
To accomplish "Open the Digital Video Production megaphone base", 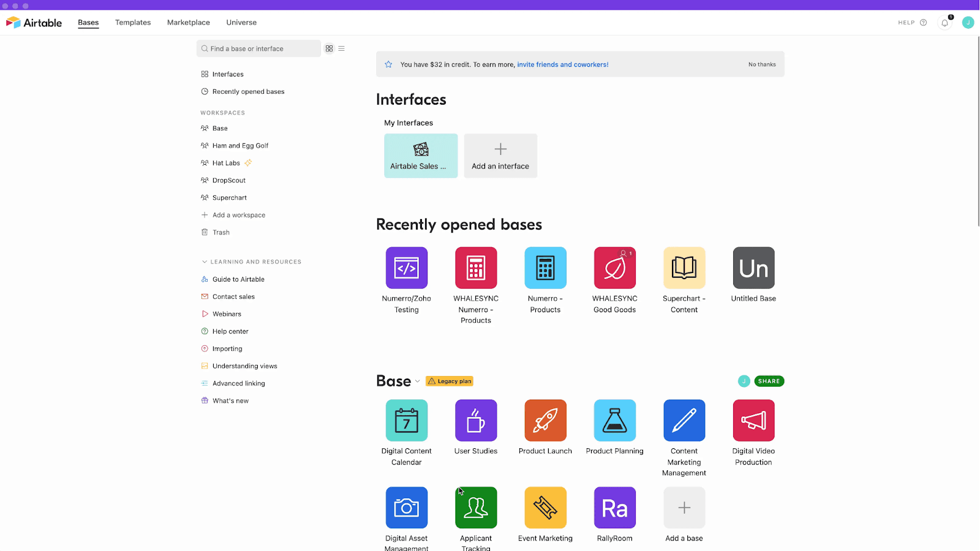I will 753,420.
